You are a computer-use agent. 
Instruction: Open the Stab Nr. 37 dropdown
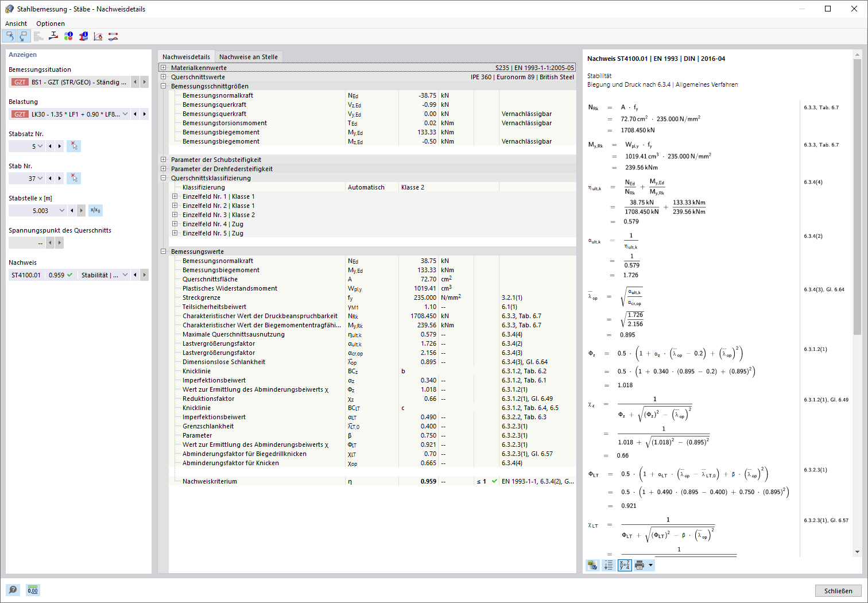click(40, 178)
